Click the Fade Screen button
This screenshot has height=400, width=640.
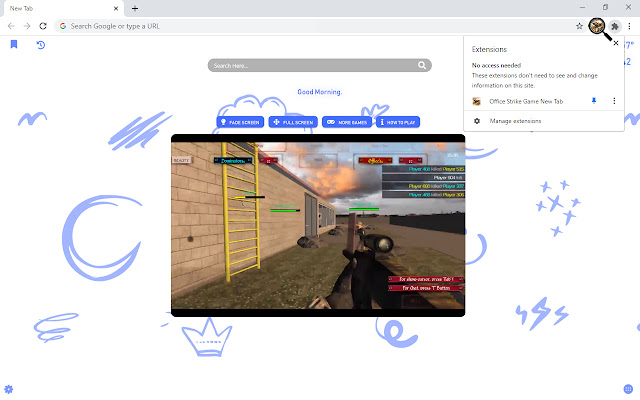(240, 122)
